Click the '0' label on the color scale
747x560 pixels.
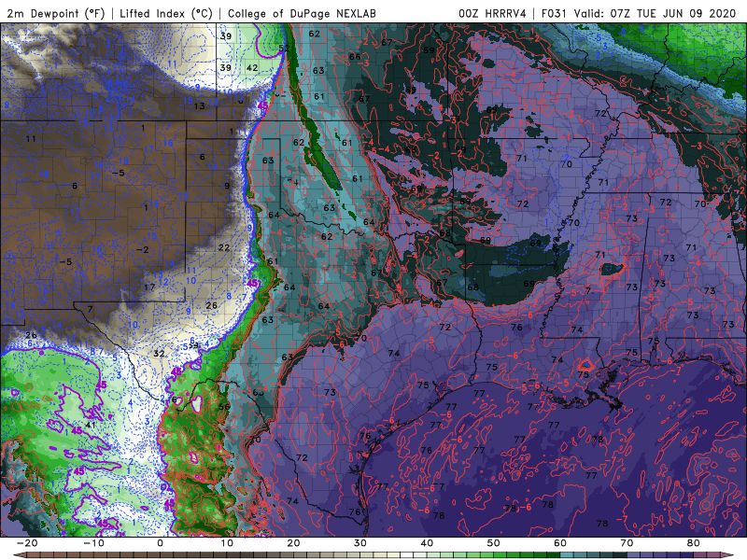point(160,543)
